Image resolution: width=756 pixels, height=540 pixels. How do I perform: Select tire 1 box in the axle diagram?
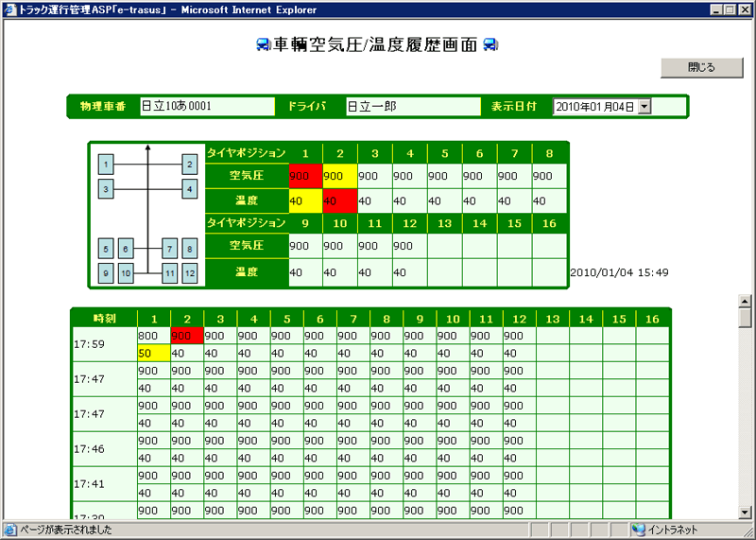tap(107, 165)
